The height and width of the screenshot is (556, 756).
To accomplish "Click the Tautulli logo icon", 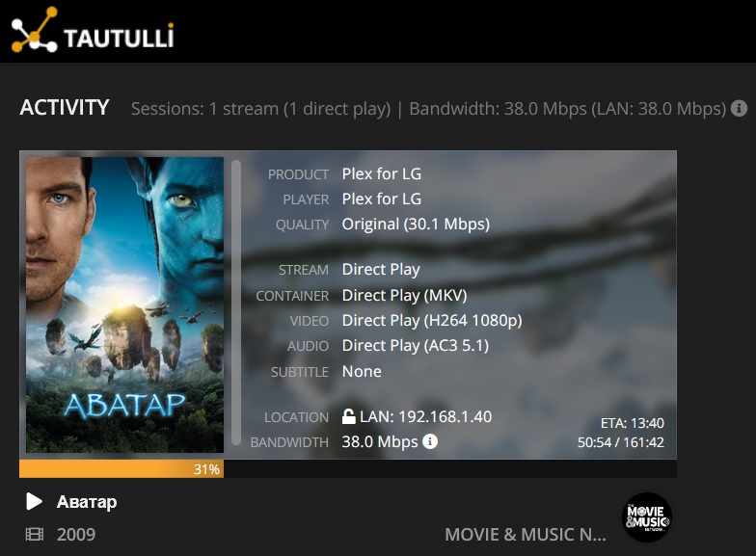I will (x=35, y=29).
